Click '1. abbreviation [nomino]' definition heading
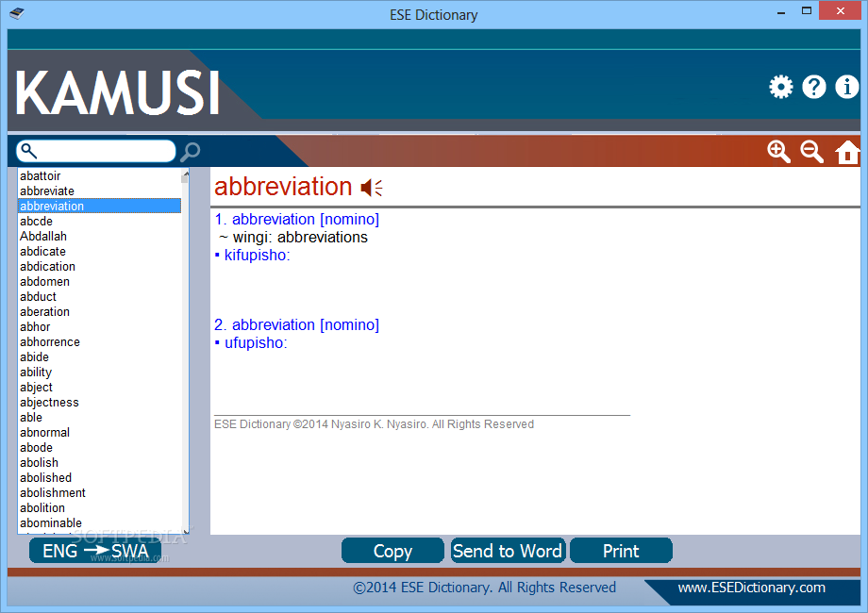This screenshot has width=868, height=613. pos(296,220)
